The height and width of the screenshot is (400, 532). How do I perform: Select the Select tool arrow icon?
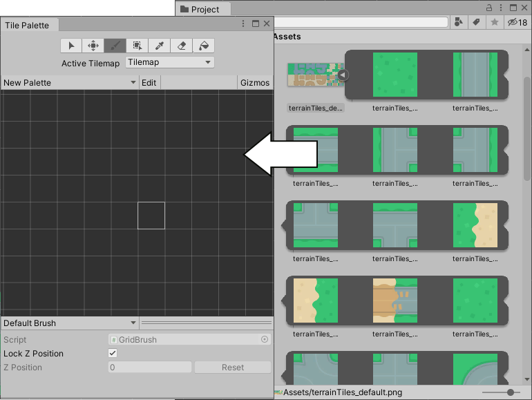(x=71, y=46)
